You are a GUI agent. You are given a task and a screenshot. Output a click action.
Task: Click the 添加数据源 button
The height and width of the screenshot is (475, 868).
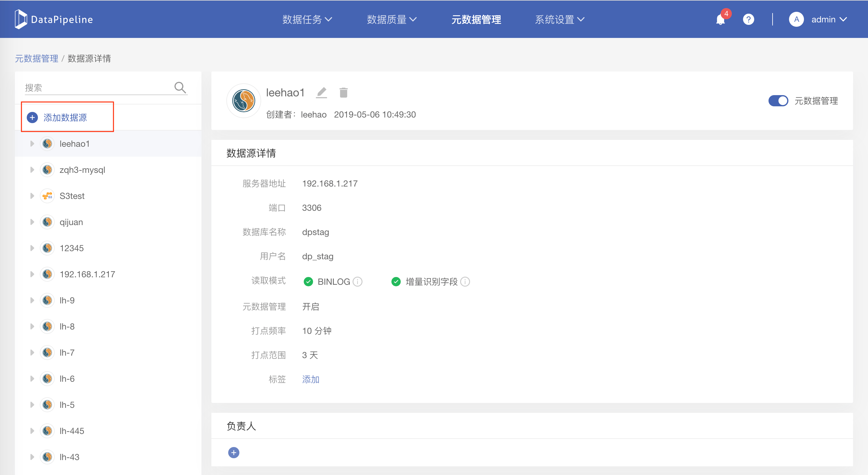(x=65, y=118)
